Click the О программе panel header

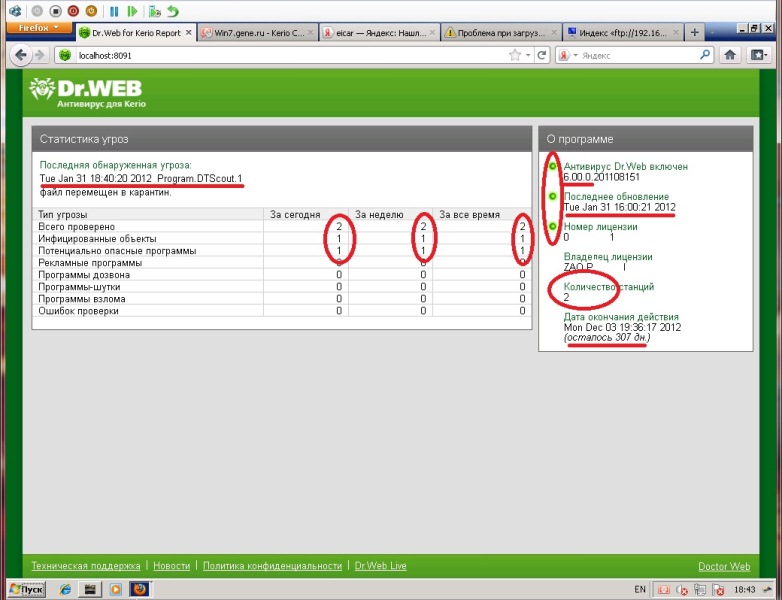coord(646,139)
